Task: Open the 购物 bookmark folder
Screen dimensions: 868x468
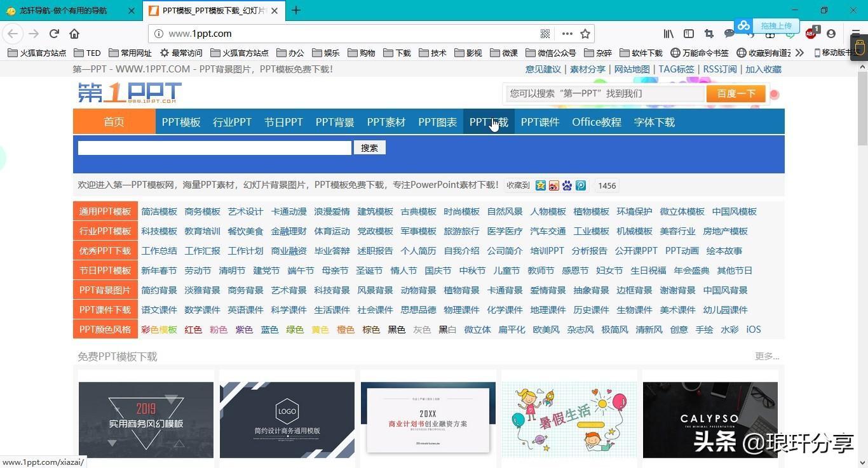Action: [x=361, y=53]
